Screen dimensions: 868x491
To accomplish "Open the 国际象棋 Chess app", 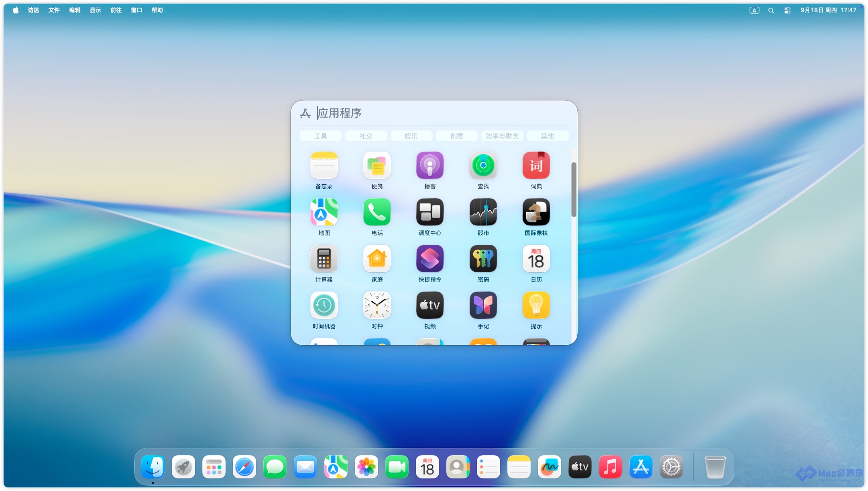I will 536,212.
